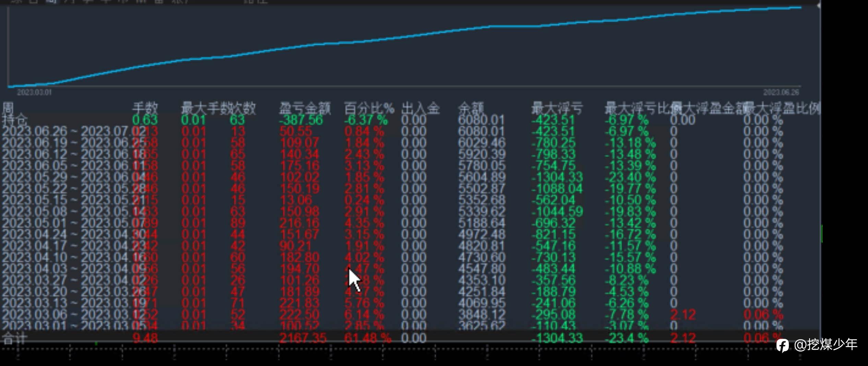Viewport: 868px width, 366px height.
Task: Click the 2023.06.26 chart end date
Action: tap(781, 92)
